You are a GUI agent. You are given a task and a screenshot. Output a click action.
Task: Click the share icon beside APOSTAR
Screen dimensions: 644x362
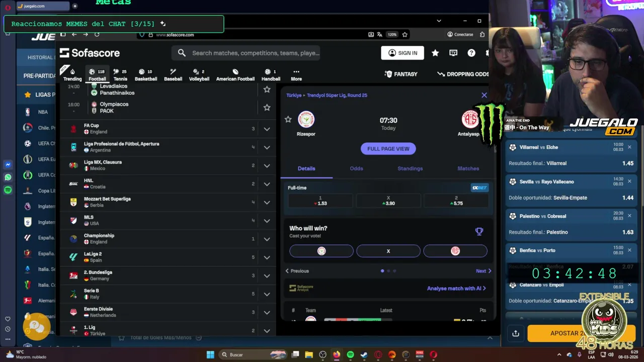pyautogui.click(x=516, y=333)
